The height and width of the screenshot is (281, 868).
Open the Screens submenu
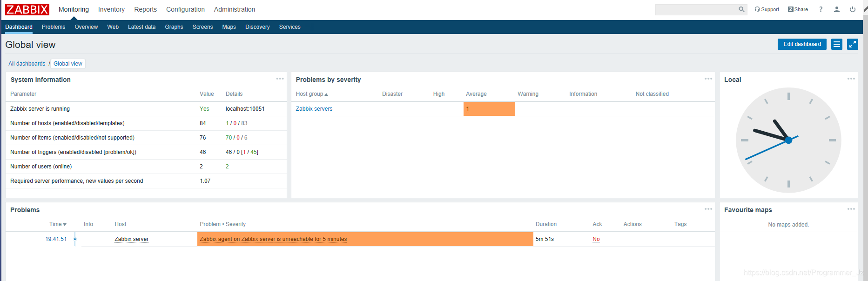click(x=203, y=27)
